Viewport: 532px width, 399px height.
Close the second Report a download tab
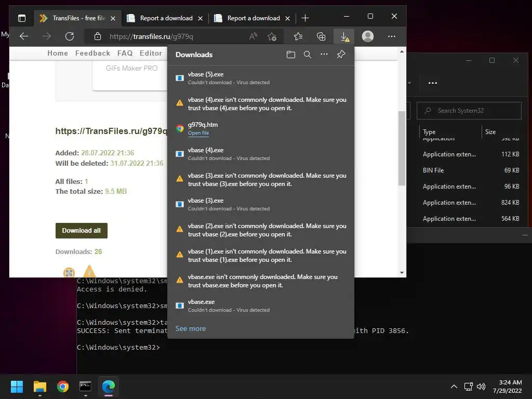click(287, 18)
